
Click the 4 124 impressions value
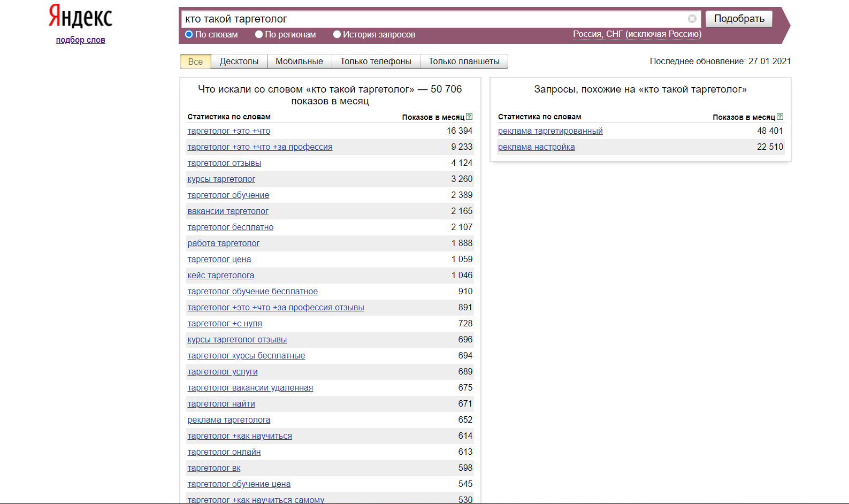[x=462, y=163]
